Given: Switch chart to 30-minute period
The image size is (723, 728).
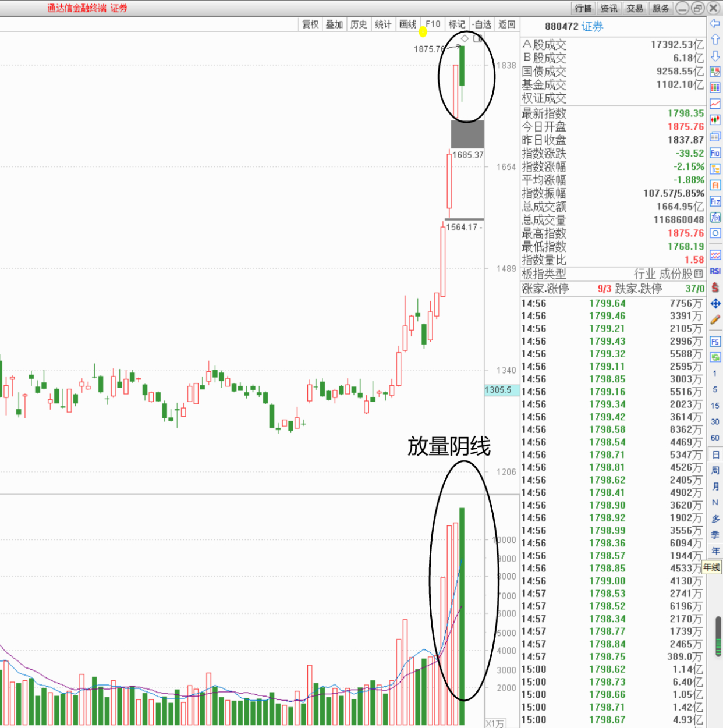Looking at the screenshot, I should coord(715,421).
